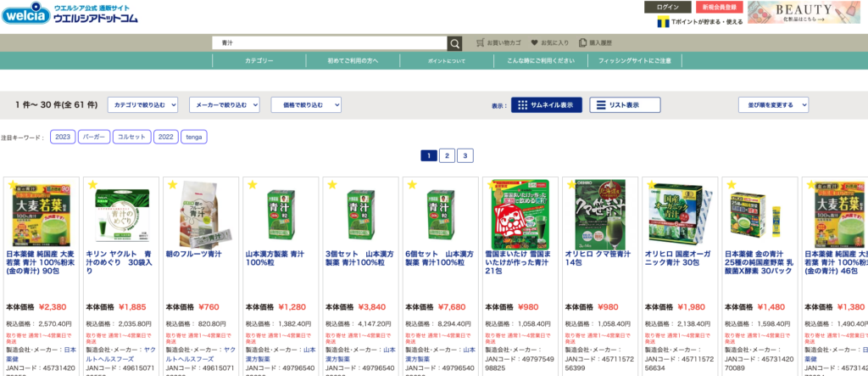Open オリヒロ クマ笹青汁 14包 link
This screenshot has height=376, width=868.
(x=598, y=258)
